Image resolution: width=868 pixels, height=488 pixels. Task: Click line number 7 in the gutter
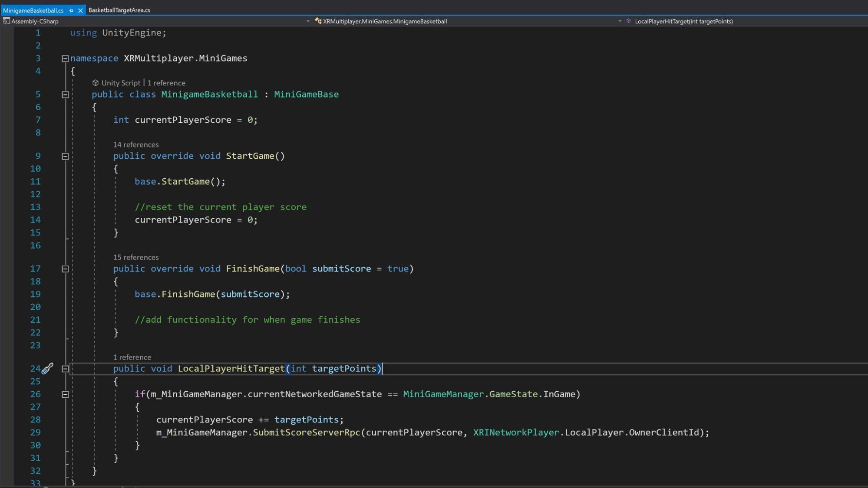(38, 120)
